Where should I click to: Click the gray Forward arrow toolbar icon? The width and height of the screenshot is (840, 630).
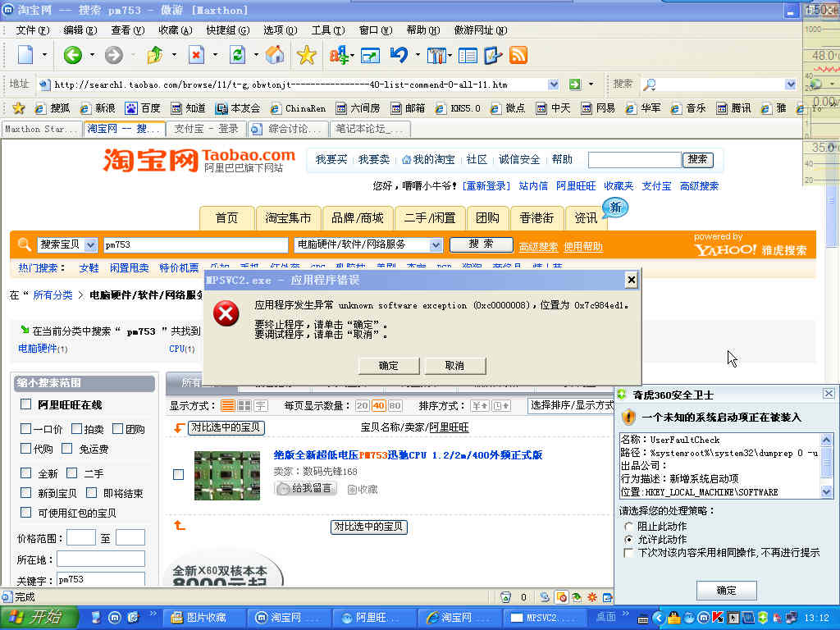113,55
